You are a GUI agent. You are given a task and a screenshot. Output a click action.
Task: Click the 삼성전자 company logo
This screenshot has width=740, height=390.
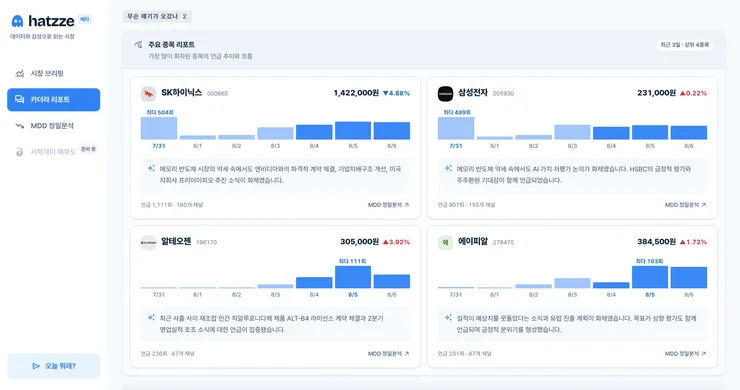click(446, 93)
